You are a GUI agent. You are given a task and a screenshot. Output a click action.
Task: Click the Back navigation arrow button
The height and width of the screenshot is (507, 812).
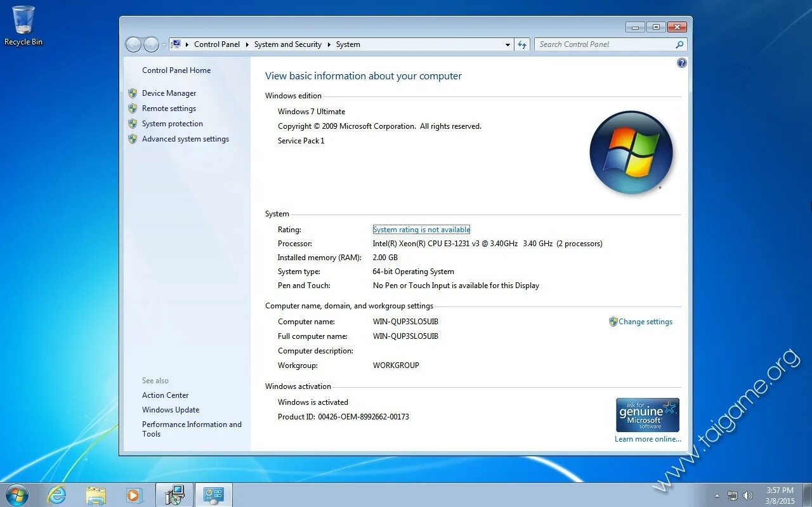point(134,44)
